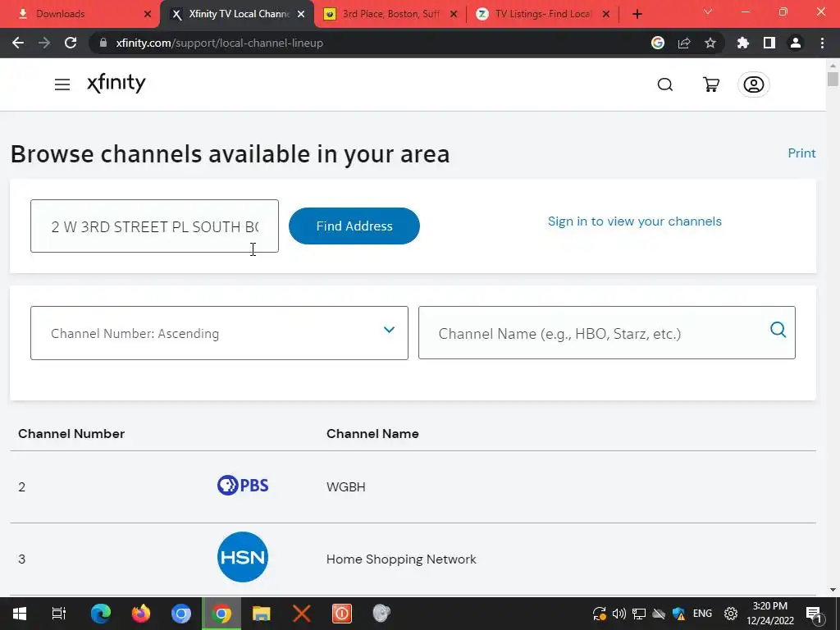Click the scrollbar down arrow
This screenshot has height=630, width=840.
click(x=833, y=590)
